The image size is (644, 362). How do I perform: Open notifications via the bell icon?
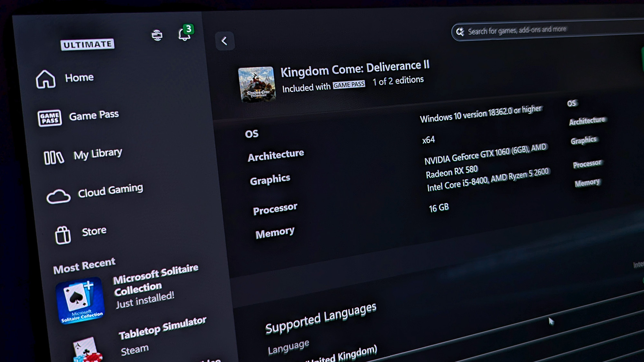click(x=184, y=35)
